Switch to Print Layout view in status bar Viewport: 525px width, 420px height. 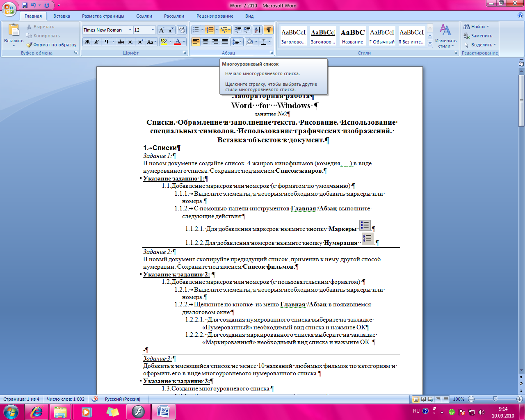click(416, 399)
